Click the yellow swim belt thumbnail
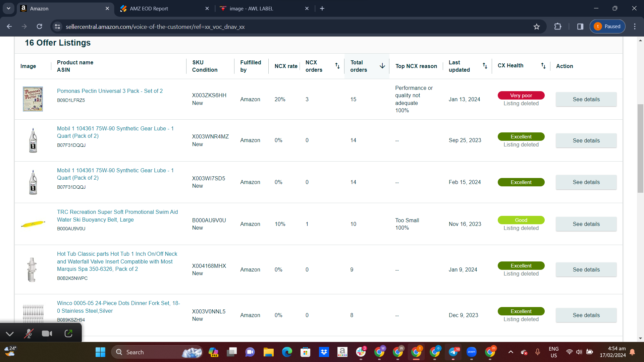The height and width of the screenshot is (362, 644). tap(33, 224)
